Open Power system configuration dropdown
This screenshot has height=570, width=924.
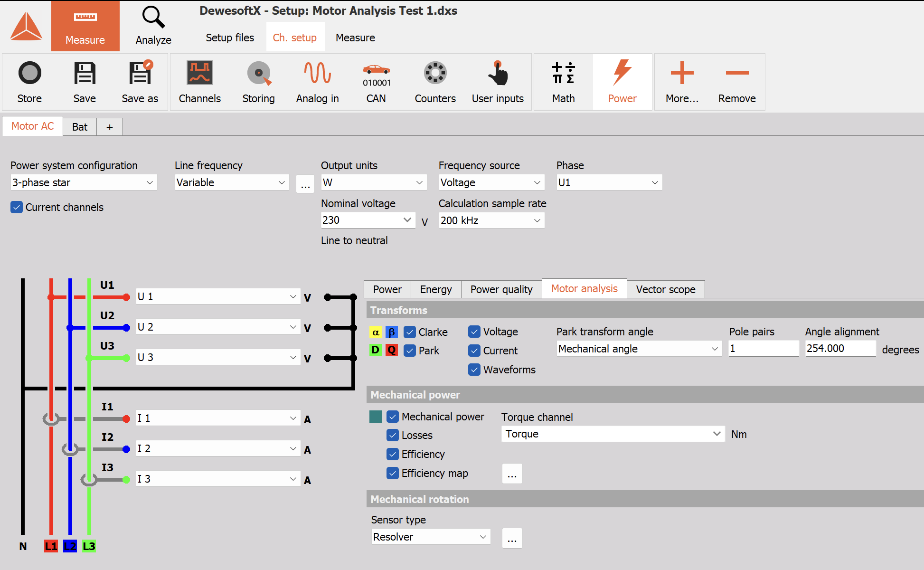[x=84, y=182]
